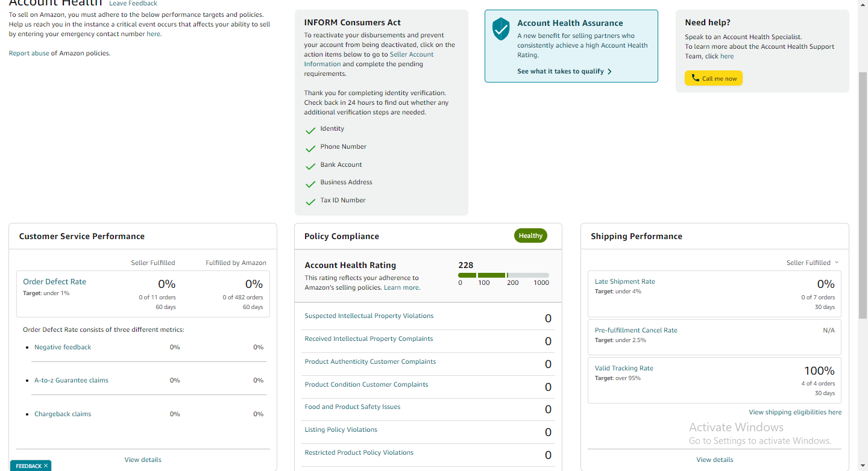Click View shipping eligibilities here link
Image resolution: width=868 pixels, height=471 pixels.
[x=795, y=413]
